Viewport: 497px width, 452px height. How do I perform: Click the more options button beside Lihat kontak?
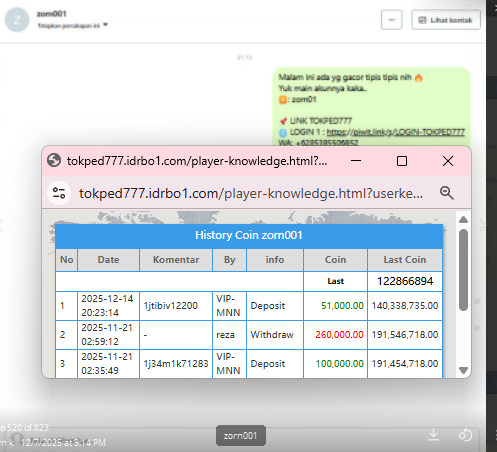[392, 20]
